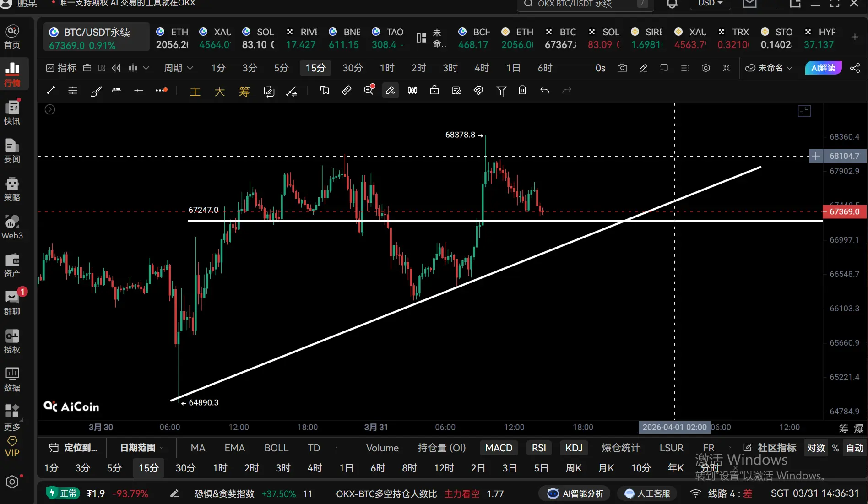Switch to the HYP 37.137 tab
Screen dimensions: 868x504
pos(820,38)
